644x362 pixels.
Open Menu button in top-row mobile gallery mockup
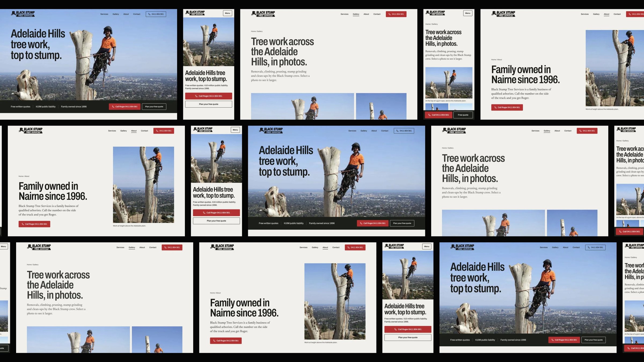pos(468,13)
